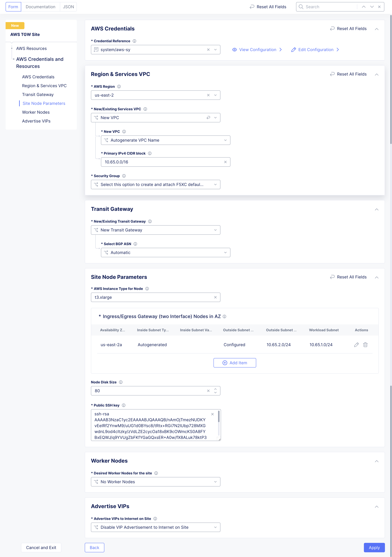The width and height of the screenshot is (392, 557).
Task: Click the magnifier icon in the search bar
Action: coord(301,6)
